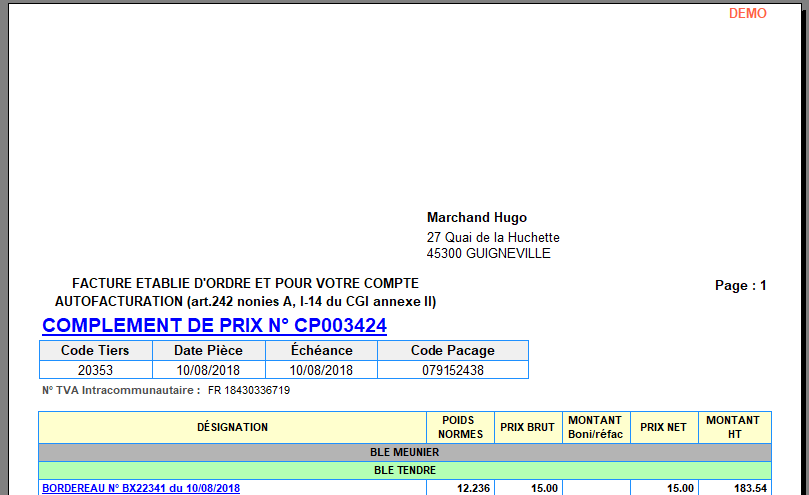Click the POIDS NORMES column header

pyautogui.click(x=456, y=427)
